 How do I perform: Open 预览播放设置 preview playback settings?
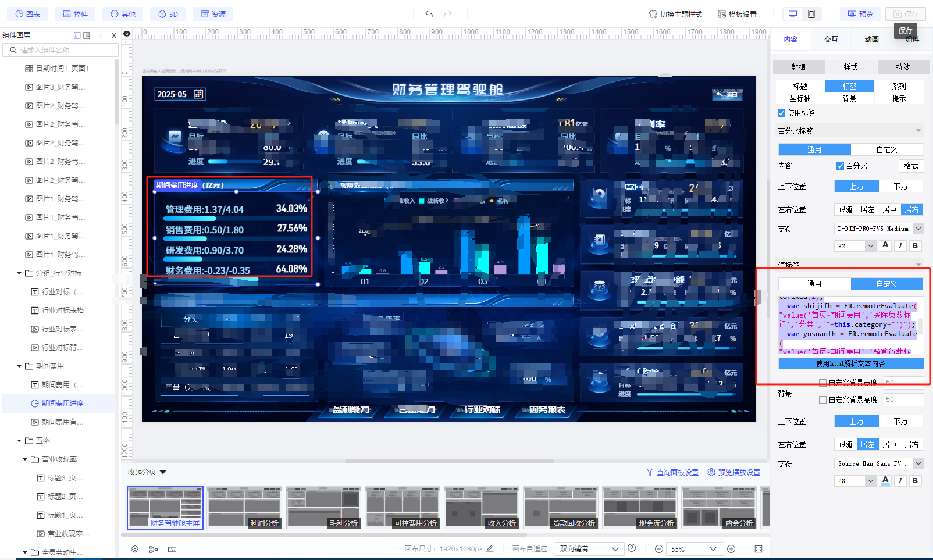[x=733, y=472]
